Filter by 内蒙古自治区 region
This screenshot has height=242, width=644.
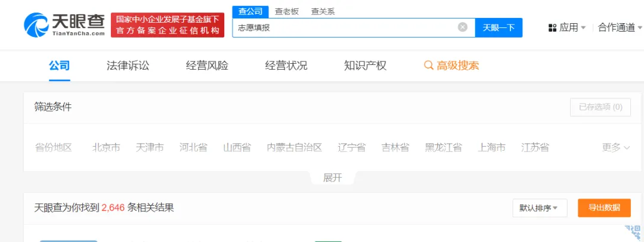pos(295,147)
